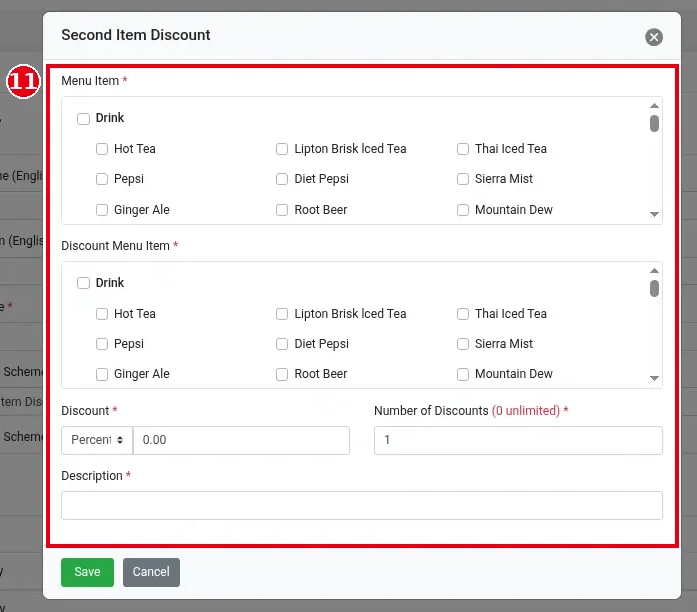Check Mountain Dew in Menu Item list

tap(463, 210)
